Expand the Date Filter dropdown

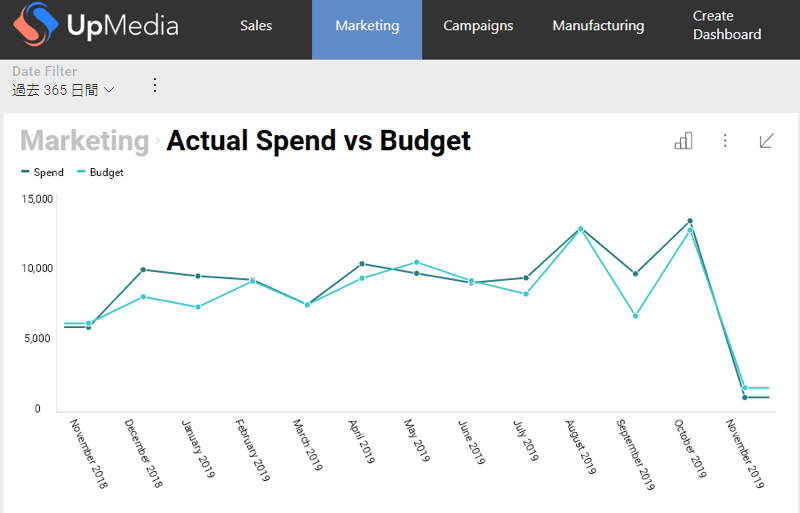click(63, 90)
